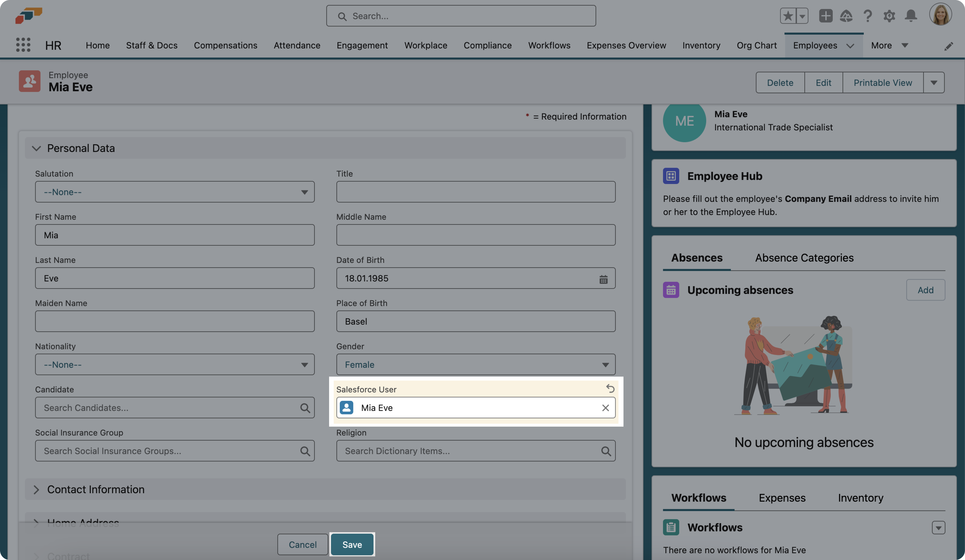Screen dimensions: 965x560
Task: Open the App Launcher grid icon
Action: coord(23,45)
